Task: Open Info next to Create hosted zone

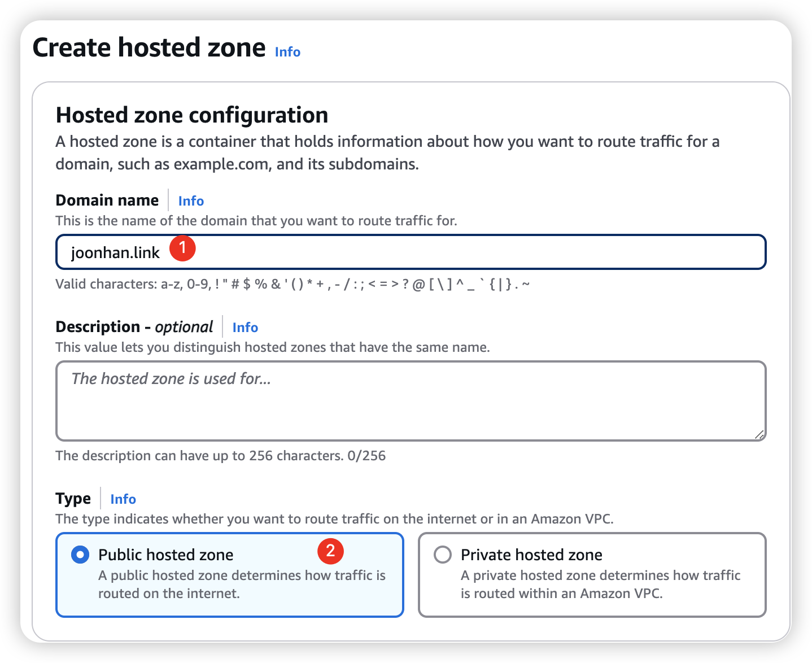Action: (x=287, y=52)
